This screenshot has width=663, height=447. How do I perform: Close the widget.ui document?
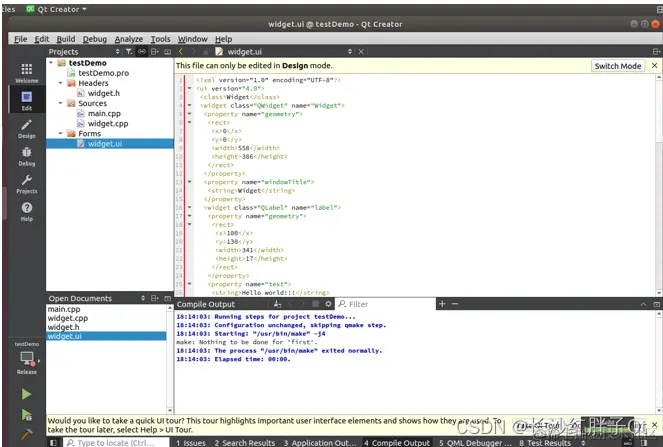click(x=361, y=52)
